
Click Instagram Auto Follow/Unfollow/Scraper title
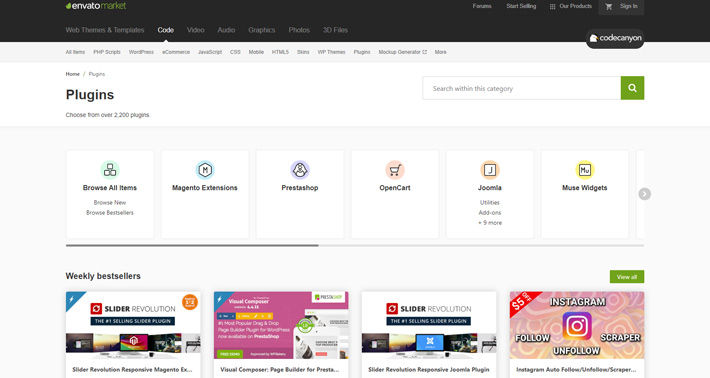coord(576,369)
